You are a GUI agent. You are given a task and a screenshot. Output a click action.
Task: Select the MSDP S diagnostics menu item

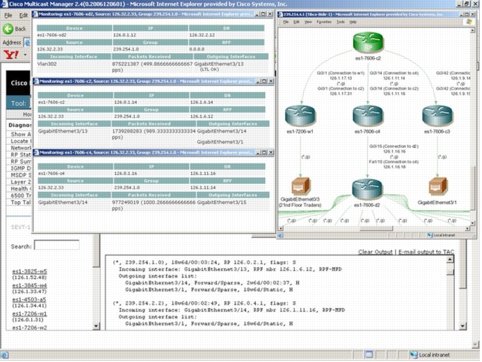[21, 175]
